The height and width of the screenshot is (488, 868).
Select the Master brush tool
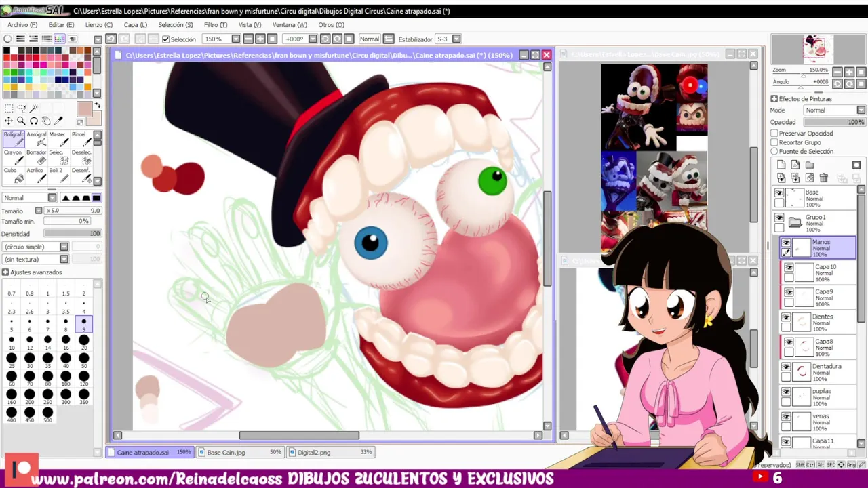click(x=58, y=138)
